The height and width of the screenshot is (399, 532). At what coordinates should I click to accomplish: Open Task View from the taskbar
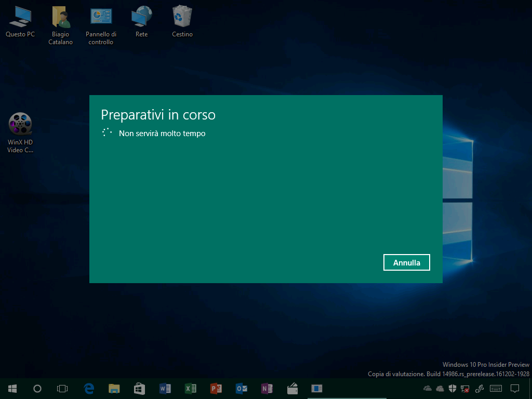click(x=62, y=389)
